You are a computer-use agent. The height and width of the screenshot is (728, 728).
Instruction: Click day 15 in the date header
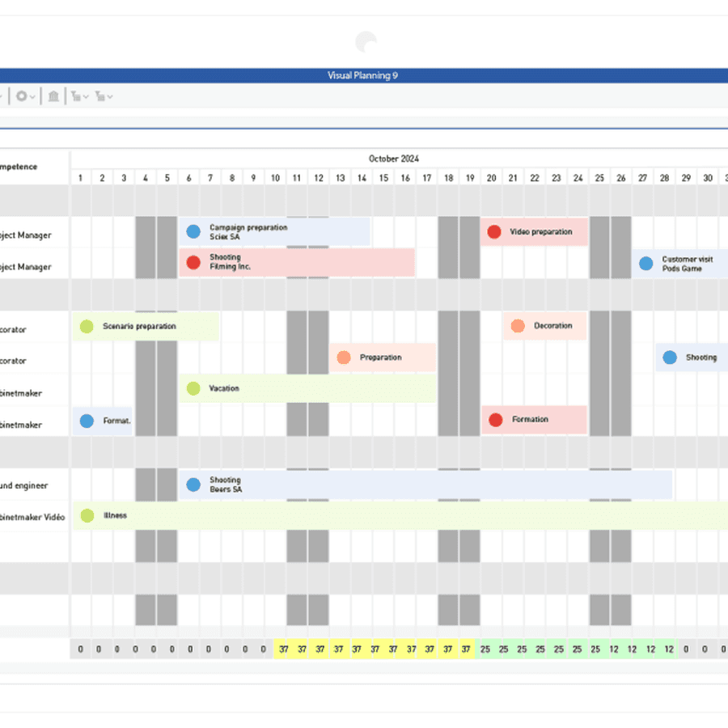(383, 178)
